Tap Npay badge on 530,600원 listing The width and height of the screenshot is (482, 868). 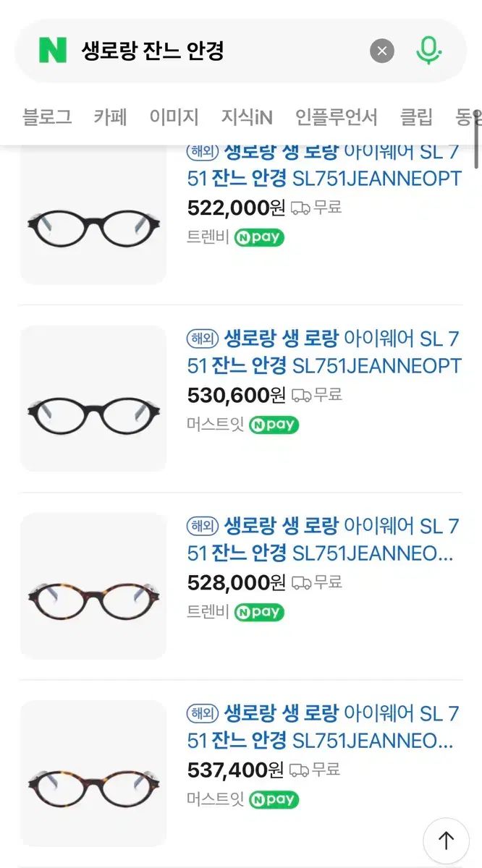[274, 425]
